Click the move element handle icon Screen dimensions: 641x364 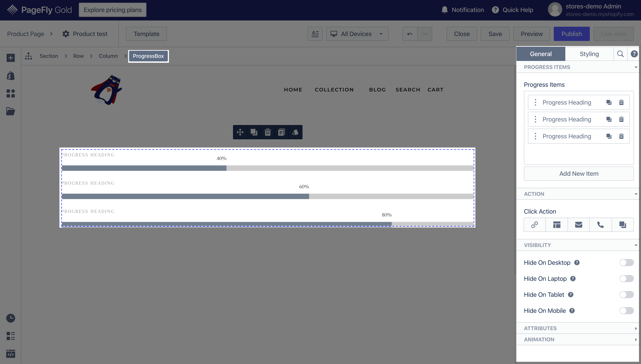[240, 132]
